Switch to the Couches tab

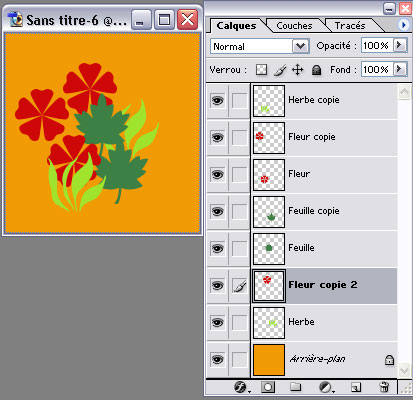pos(294,26)
